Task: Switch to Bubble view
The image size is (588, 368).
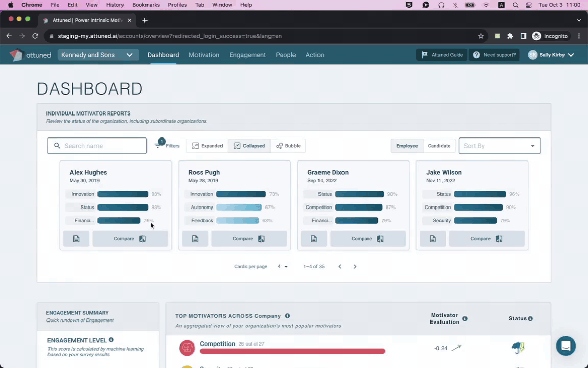Action: coord(288,146)
